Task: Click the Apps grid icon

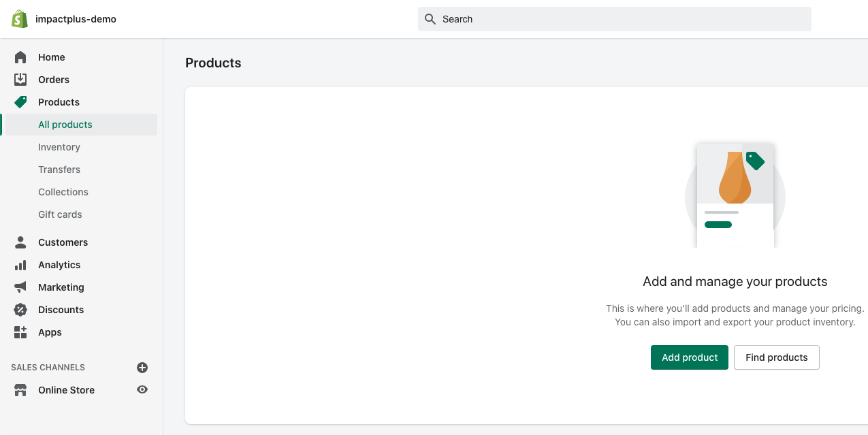Action: click(20, 332)
